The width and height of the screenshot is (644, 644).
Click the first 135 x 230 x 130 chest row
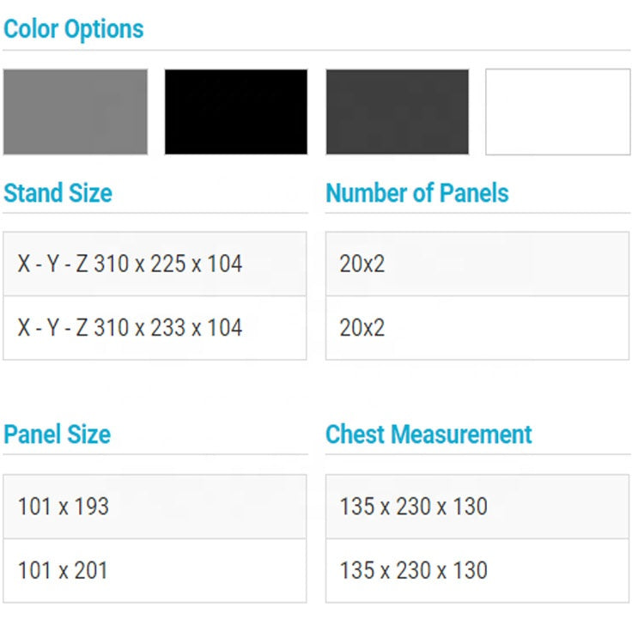click(x=477, y=507)
